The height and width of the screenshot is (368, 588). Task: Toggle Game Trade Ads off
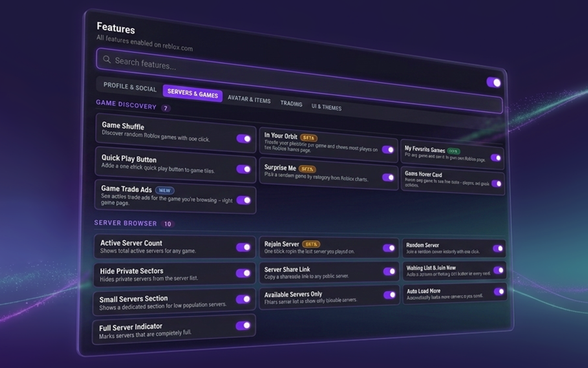[x=243, y=200]
